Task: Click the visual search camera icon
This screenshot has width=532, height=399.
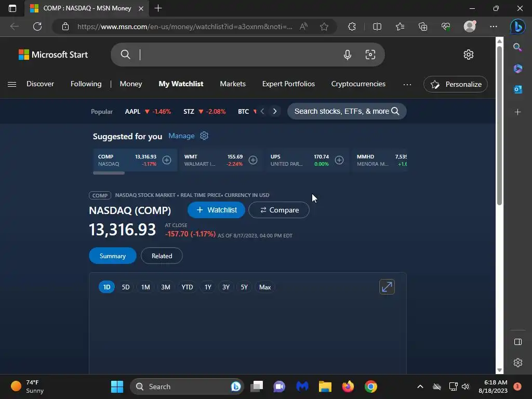Action: click(370, 55)
